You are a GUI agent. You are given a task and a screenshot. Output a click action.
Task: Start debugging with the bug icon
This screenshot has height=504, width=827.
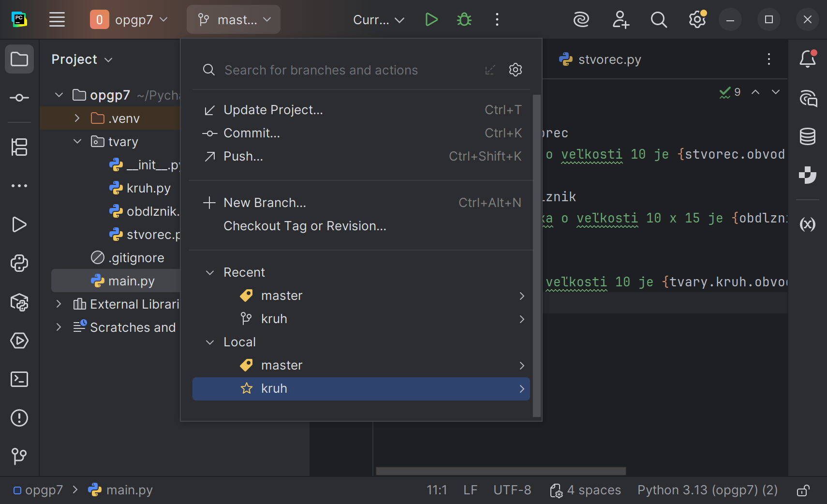pyautogui.click(x=464, y=20)
